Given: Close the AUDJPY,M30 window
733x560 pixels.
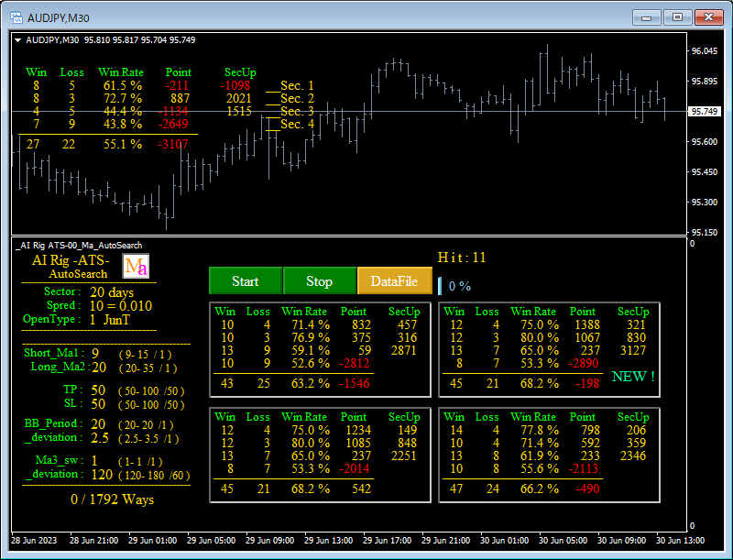Looking at the screenshot, I should click(708, 17).
